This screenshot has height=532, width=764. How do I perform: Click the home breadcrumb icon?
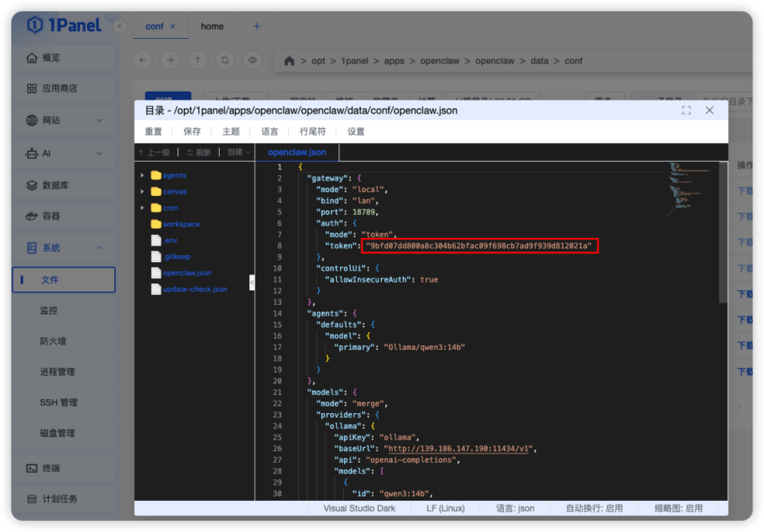[x=290, y=61]
